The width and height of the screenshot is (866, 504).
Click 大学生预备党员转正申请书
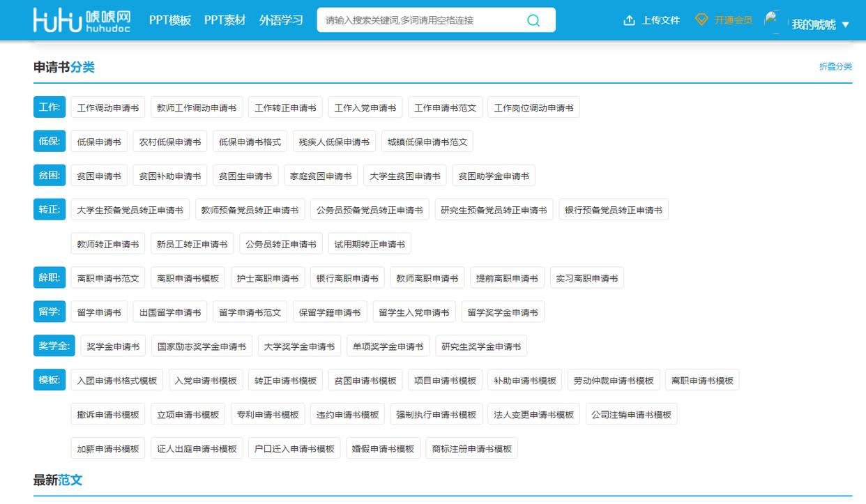pos(129,209)
